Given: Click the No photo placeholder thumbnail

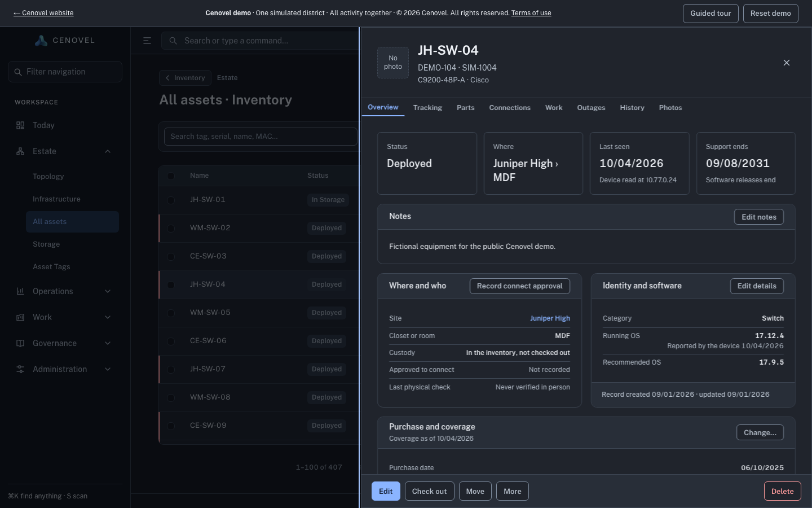Looking at the screenshot, I should [x=393, y=63].
